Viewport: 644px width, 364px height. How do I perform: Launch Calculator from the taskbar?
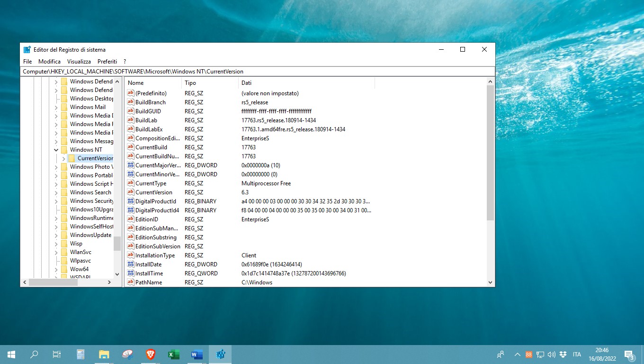[80, 355]
